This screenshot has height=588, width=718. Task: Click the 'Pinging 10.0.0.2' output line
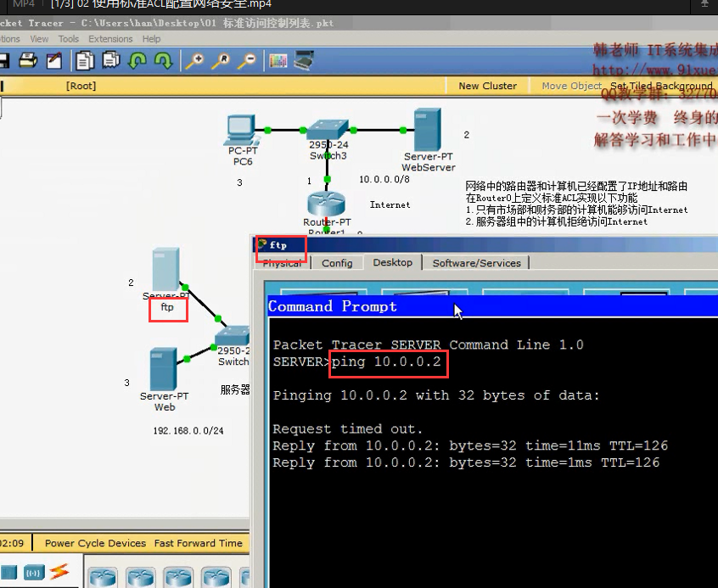pyautogui.click(x=436, y=395)
